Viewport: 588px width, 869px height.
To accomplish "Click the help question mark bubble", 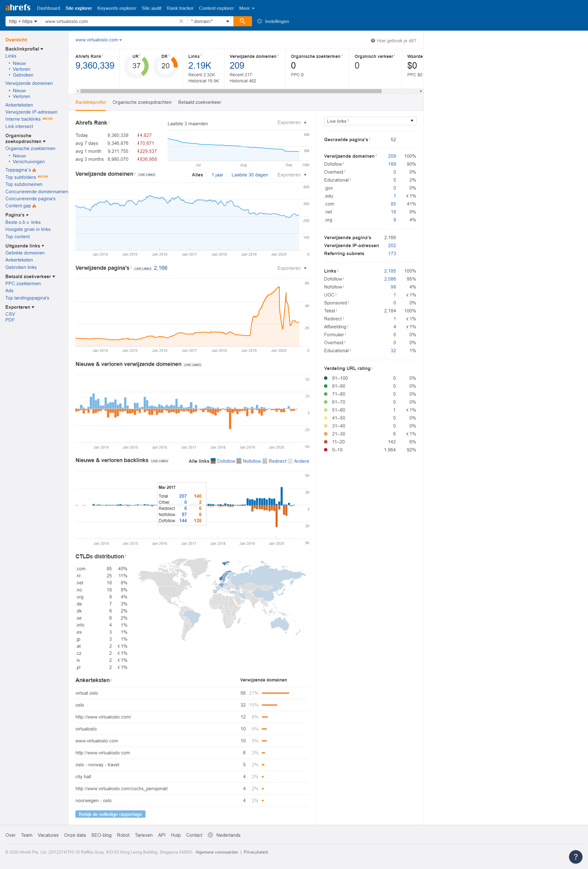I will tap(575, 857).
